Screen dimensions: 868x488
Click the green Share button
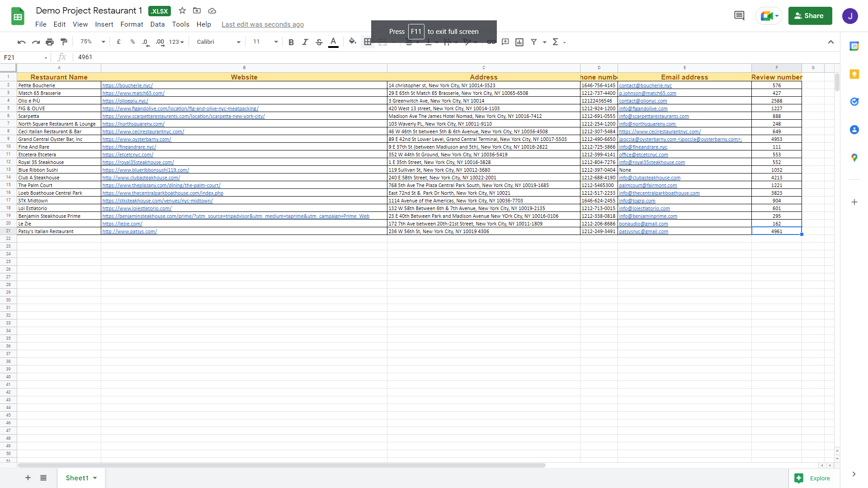coord(810,16)
